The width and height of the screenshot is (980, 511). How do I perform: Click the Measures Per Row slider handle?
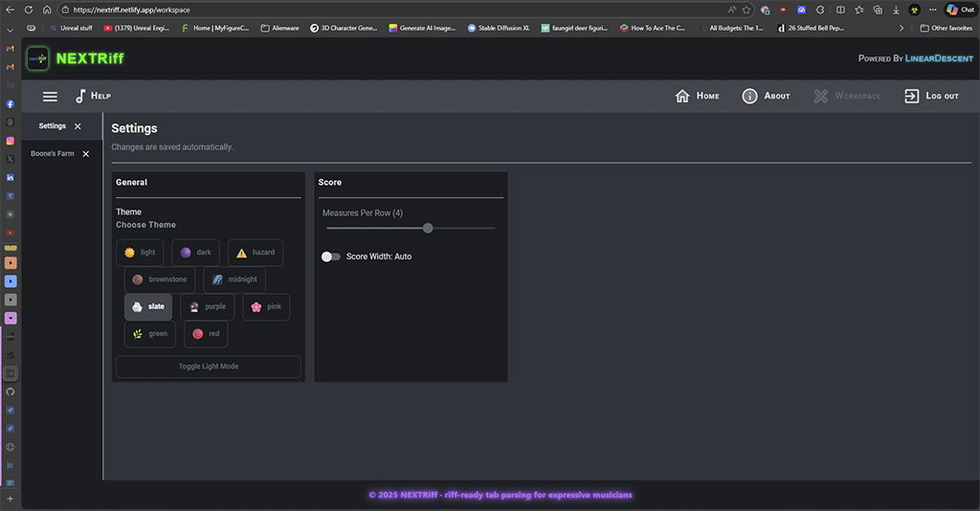[428, 228]
